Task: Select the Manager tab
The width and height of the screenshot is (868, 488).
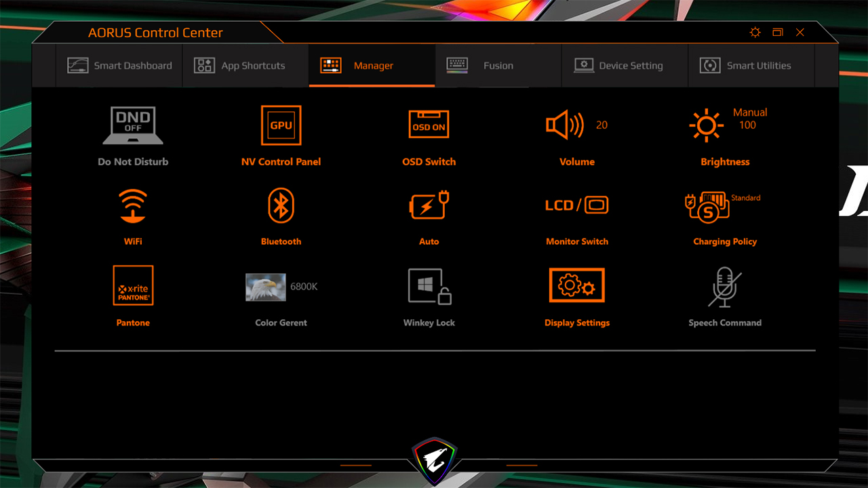Action: [x=372, y=66]
